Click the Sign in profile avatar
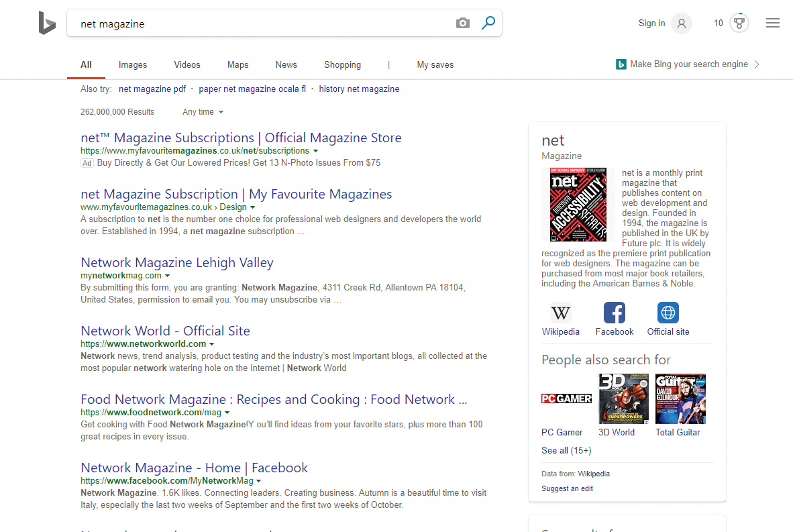Image resolution: width=793 pixels, height=532 pixels. pyautogui.click(x=681, y=23)
